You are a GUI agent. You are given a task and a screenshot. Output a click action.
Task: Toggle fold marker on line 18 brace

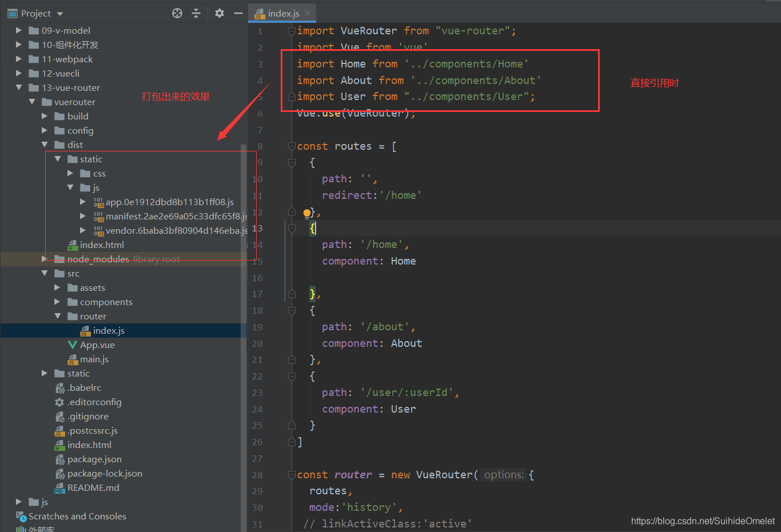292,311
